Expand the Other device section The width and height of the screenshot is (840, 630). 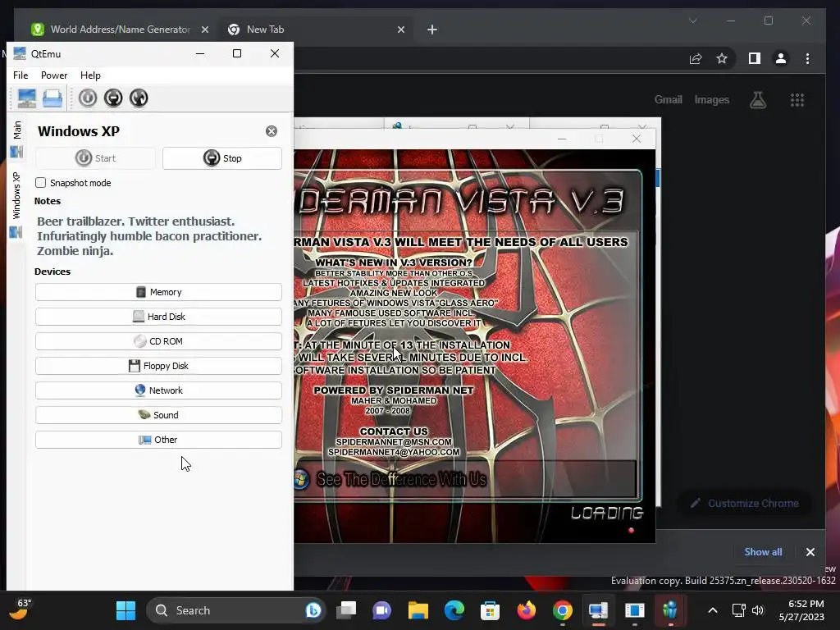pyautogui.click(x=158, y=440)
